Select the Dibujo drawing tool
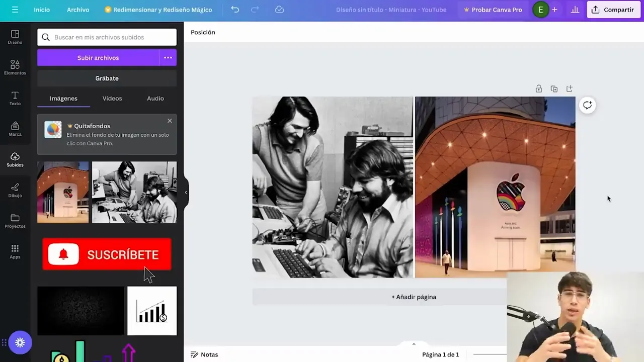The height and width of the screenshot is (362, 644). tap(15, 190)
